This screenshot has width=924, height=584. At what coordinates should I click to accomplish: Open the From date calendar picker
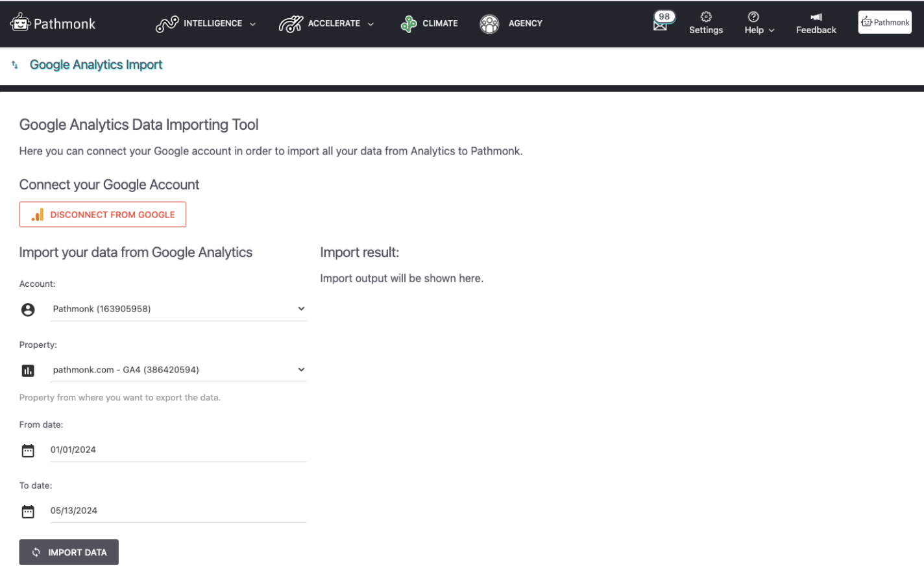click(28, 450)
